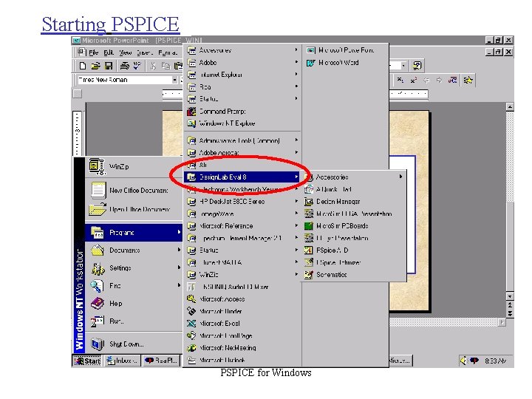Switch to the RealPlayer taskbar button
Image resolution: width=532 pixels, height=399 pixels.
162,361
